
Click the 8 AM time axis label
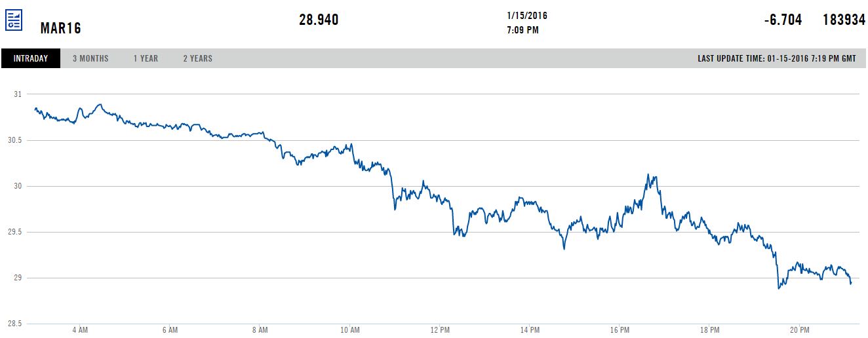click(x=260, y=330)
